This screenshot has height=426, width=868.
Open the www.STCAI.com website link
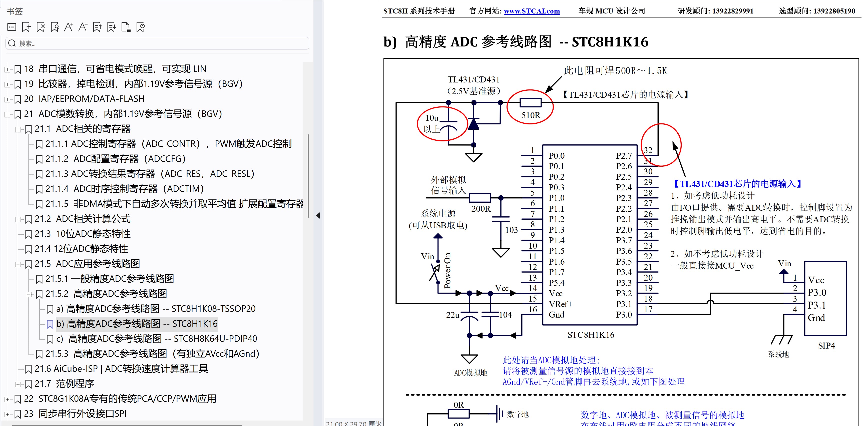point(532,11)
